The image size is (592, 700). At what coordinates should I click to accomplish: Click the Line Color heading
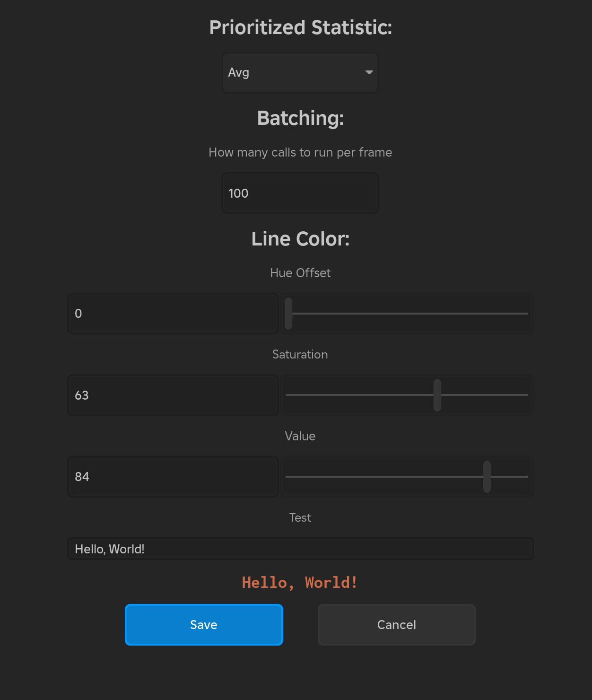pyautogui.click(x=300, y=239)
